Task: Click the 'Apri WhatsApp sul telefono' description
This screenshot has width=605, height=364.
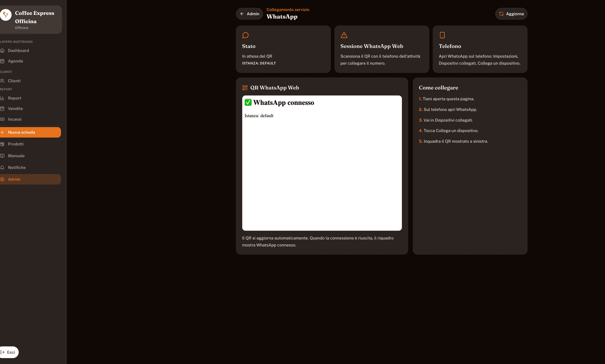Action: click(x=479, y=60)
